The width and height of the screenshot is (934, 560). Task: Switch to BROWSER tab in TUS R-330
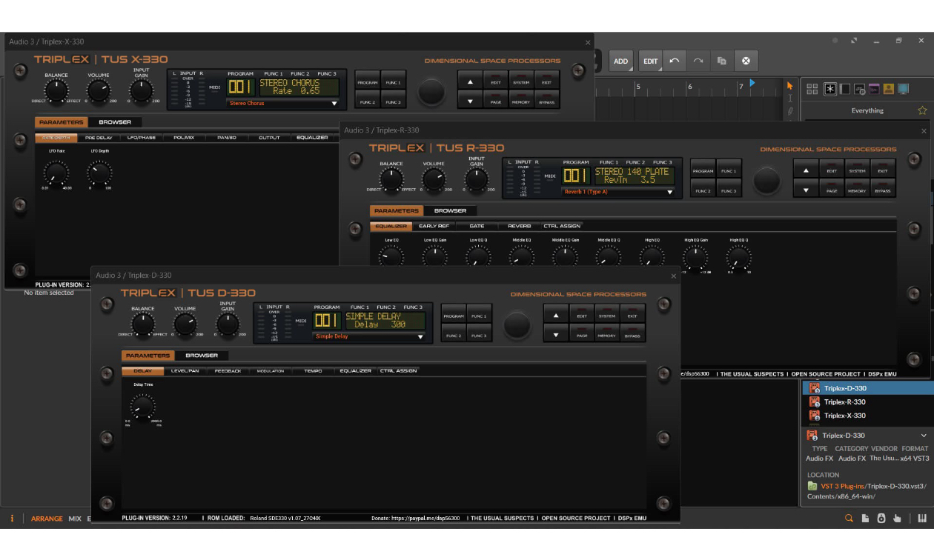(x=450, y=210)
